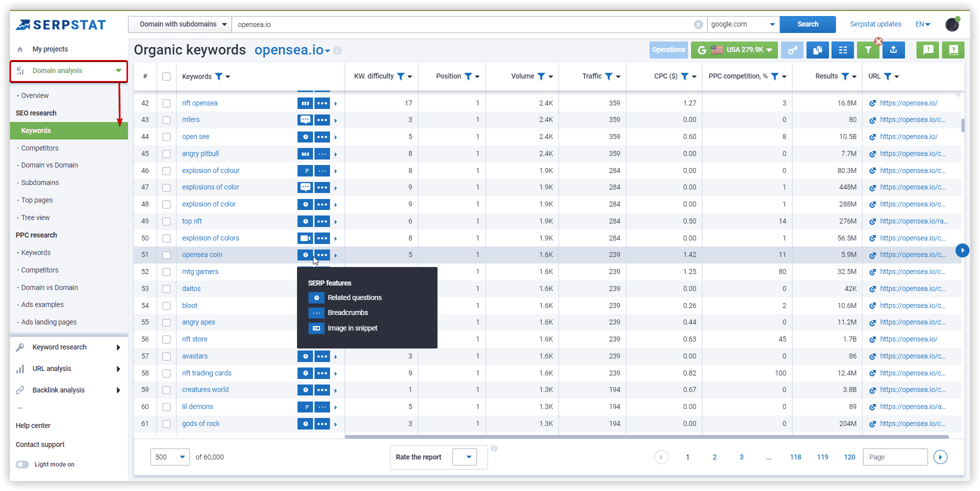Click the export upload icon button
980x491 pixels.
click(893, 50)
